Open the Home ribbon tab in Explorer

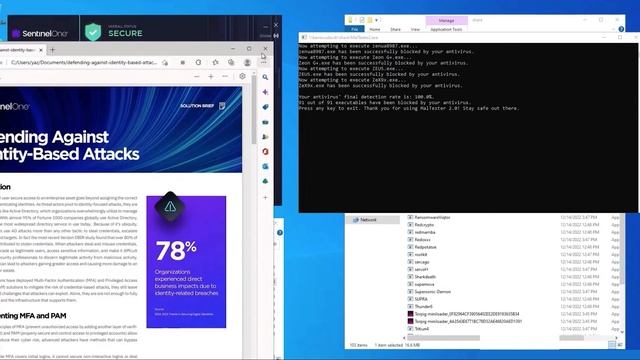(x=375, y=29)
